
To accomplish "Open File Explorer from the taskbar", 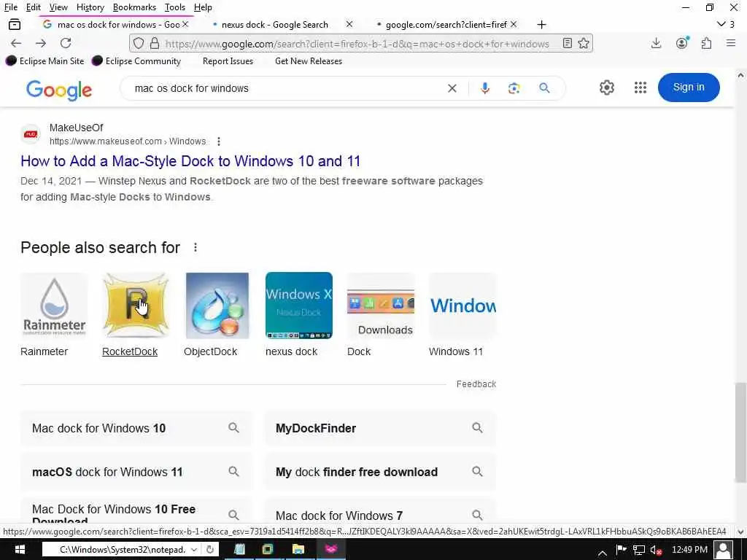I will [298, 550].
